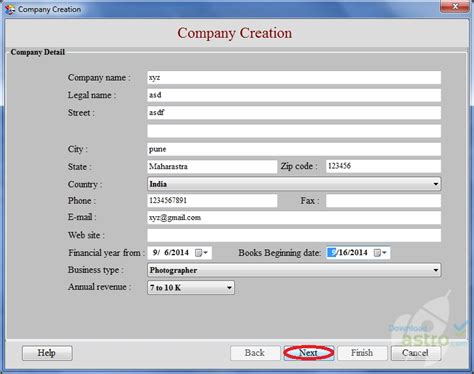Select the Books Beginning date value
The width and height of the screenshot is (474, 374).
coord(348,253)
